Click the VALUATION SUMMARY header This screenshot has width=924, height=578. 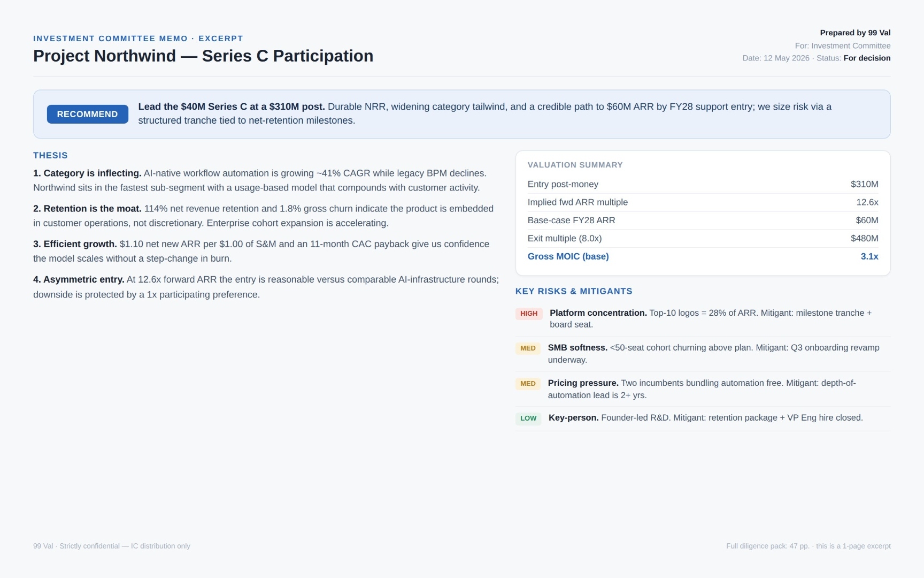pyautogui.click(x=575, y=165)
